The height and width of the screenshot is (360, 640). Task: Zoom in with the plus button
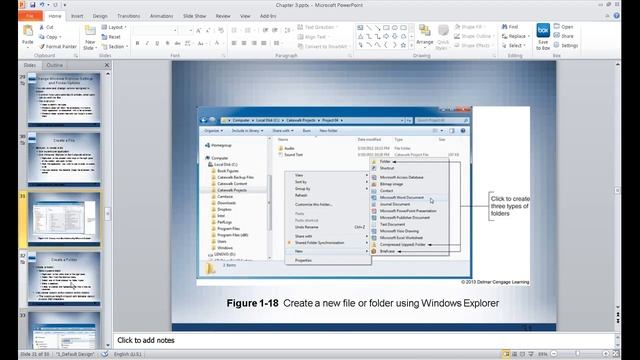pyautogui.click(x=606, y=354)
